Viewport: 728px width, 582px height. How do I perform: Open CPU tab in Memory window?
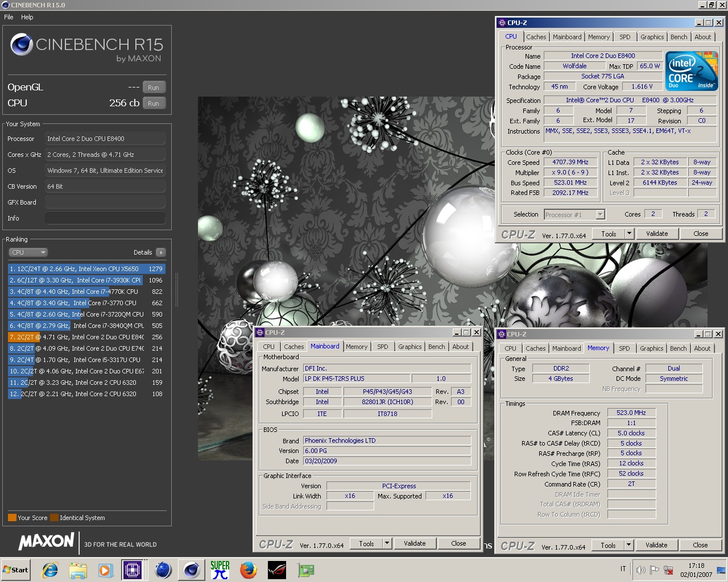click(x=511, y=348)
